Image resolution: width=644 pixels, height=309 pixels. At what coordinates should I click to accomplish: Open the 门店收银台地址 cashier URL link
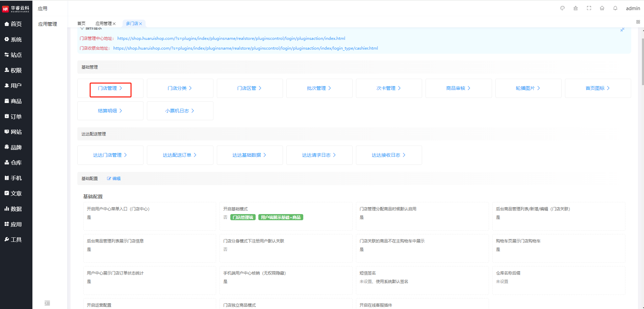(x=245, y=48)
